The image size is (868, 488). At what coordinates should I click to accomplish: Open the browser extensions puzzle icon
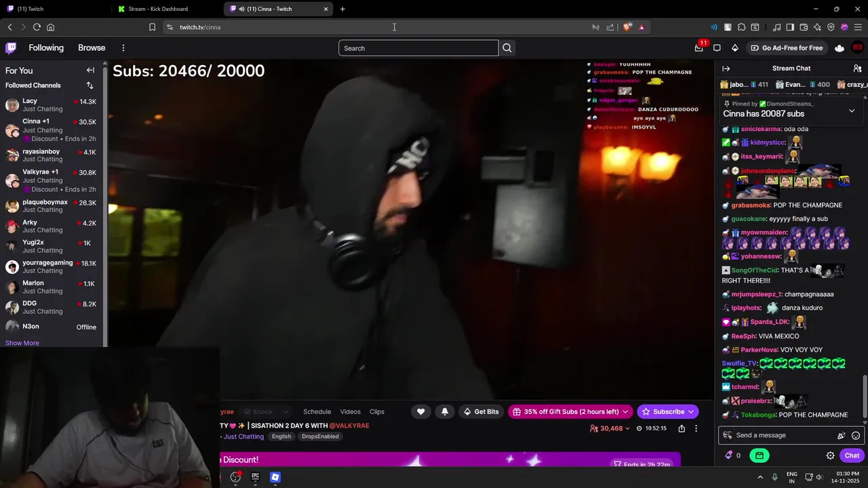click(x=741, y=27)
